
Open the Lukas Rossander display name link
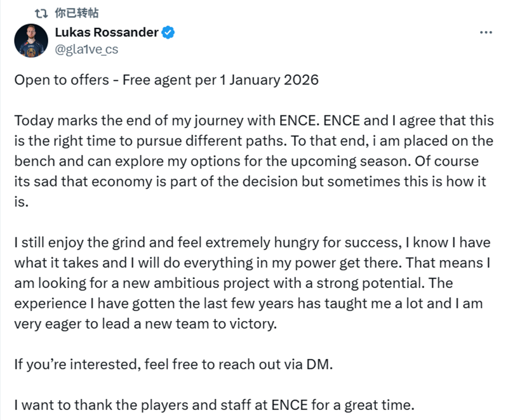(x=107, y=32)
